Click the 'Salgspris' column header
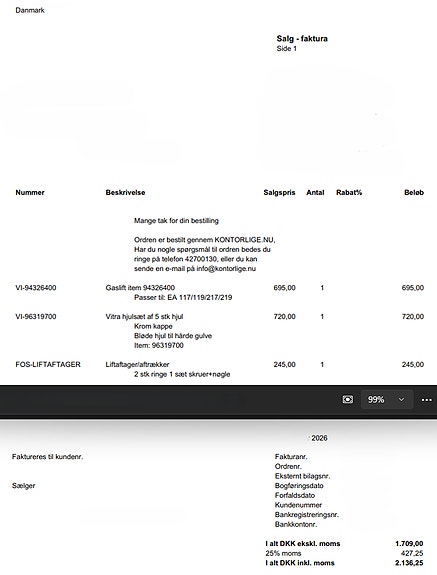 (279, 193)
